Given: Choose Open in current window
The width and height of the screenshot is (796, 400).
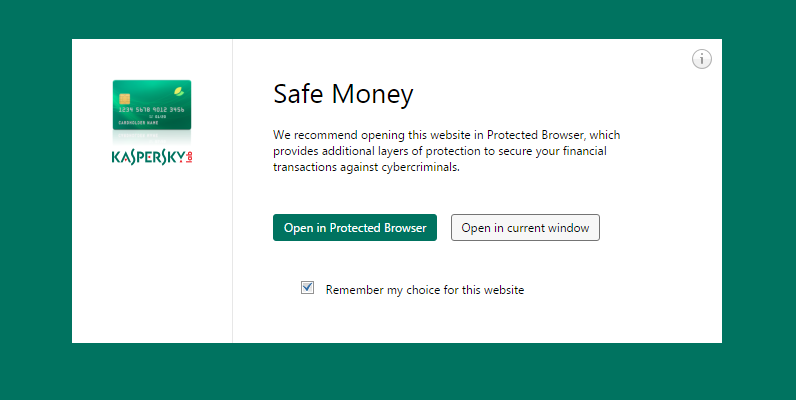Looking at the screenshot, I should (525, 228).
